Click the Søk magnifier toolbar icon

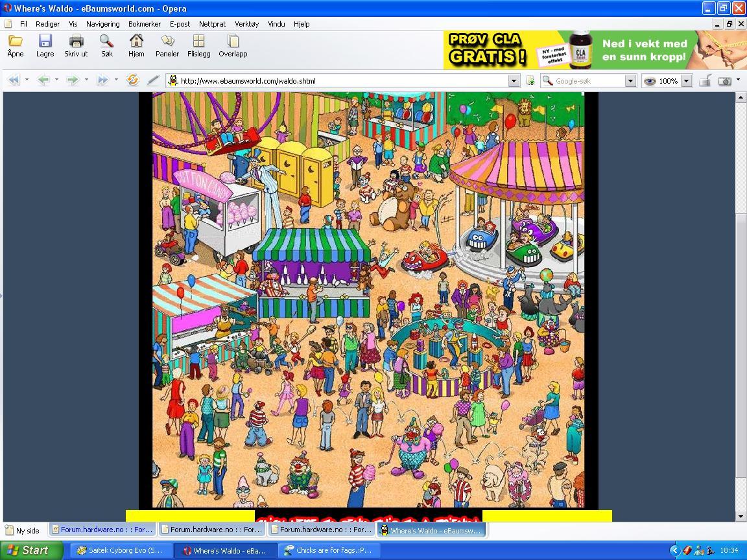(107, 41)
